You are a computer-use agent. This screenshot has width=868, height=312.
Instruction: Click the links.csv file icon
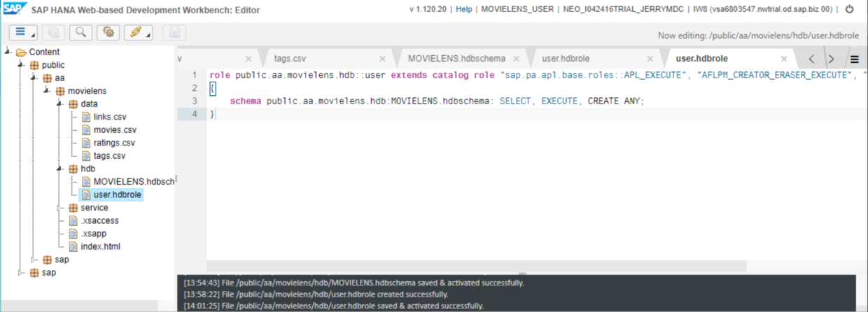[86, 117]
